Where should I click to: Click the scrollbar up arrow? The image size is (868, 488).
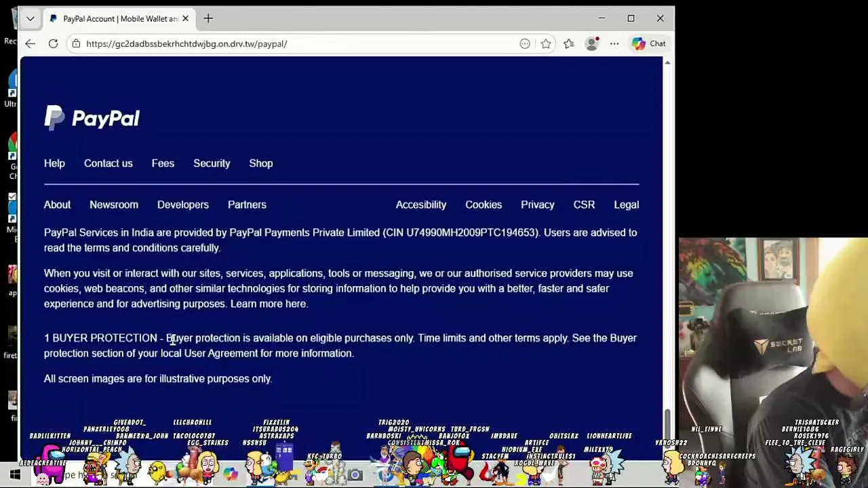point(667,62)
